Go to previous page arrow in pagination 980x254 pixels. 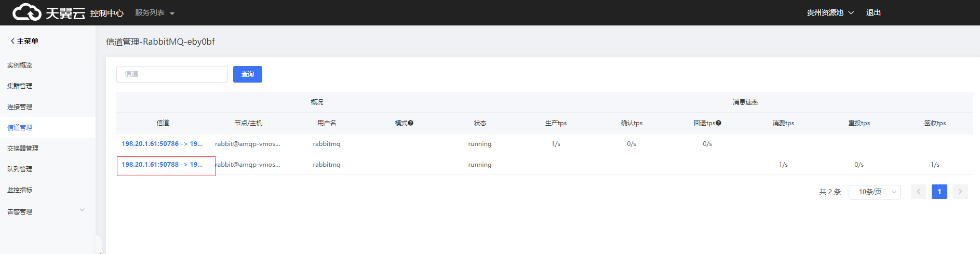[918, 192]
